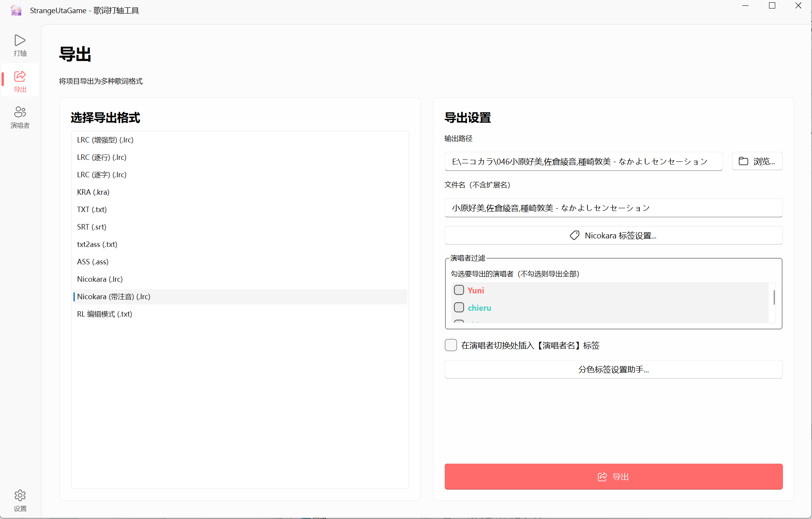812x519 pixels.
Task: Select LRC (逐字) (.lrc) format
Action: [240, 175]
